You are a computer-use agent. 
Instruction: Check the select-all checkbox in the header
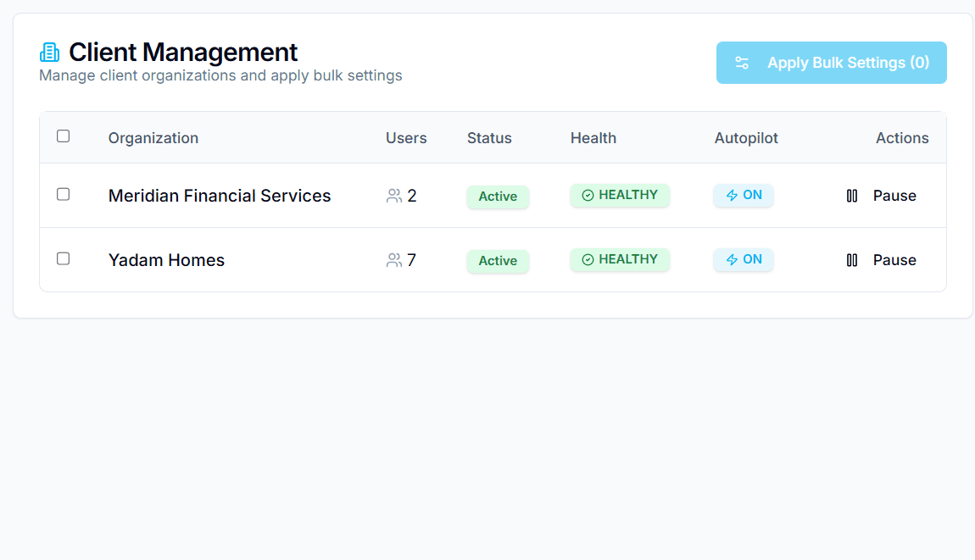click(63, 135)
